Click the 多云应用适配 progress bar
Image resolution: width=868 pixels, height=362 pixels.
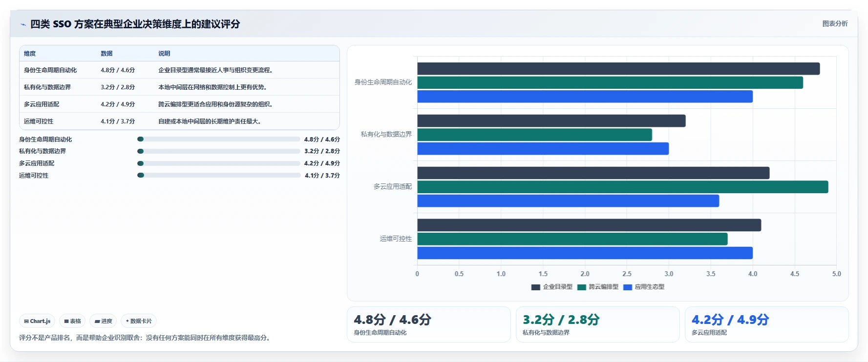click(x=219, y=163)
